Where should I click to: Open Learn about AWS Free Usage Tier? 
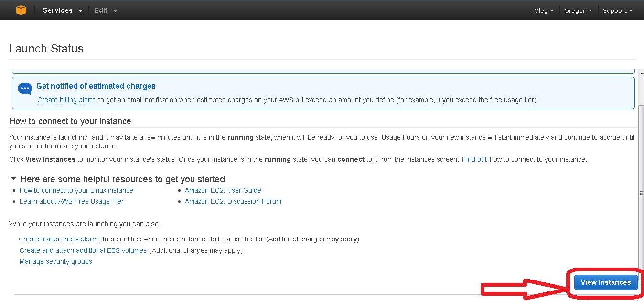(x=72, y=201)
